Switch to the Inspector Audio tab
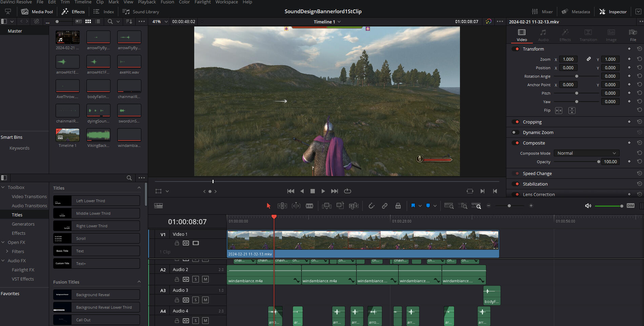644x326 pixels. click(x=543, y=35)
